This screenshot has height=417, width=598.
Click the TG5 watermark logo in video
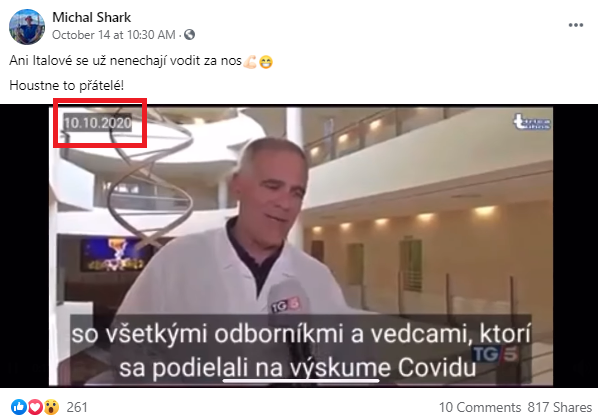(495, 354)
